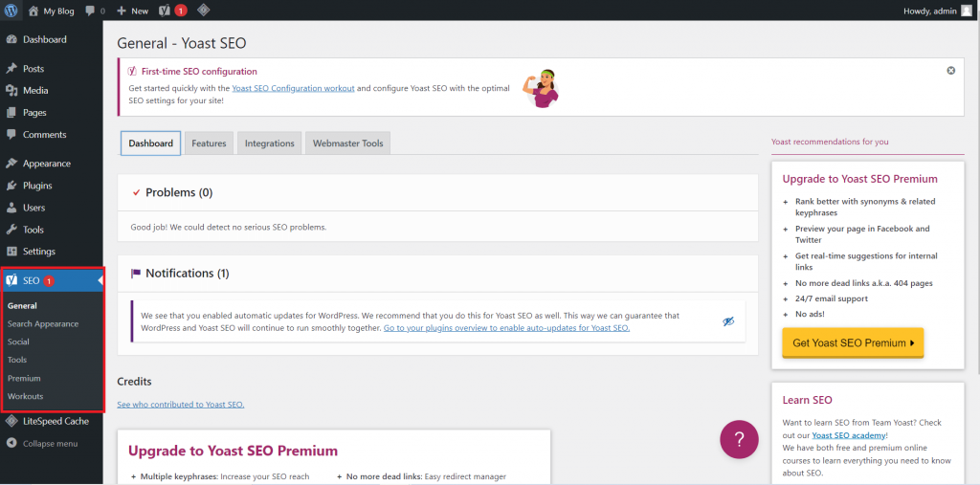Click 'Credits' heading
The width and height of the screenshot is (980, 485).
(134, 382)
